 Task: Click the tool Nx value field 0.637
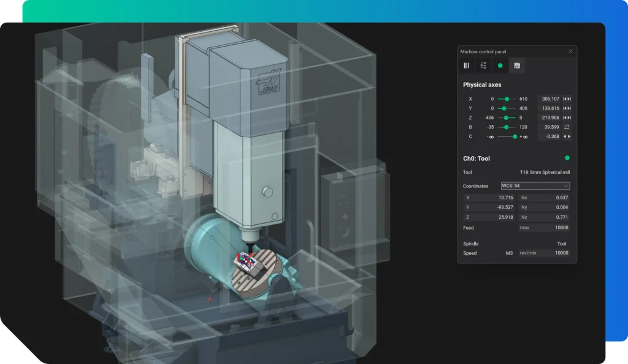pyautogui.click(x=544, y=198)
